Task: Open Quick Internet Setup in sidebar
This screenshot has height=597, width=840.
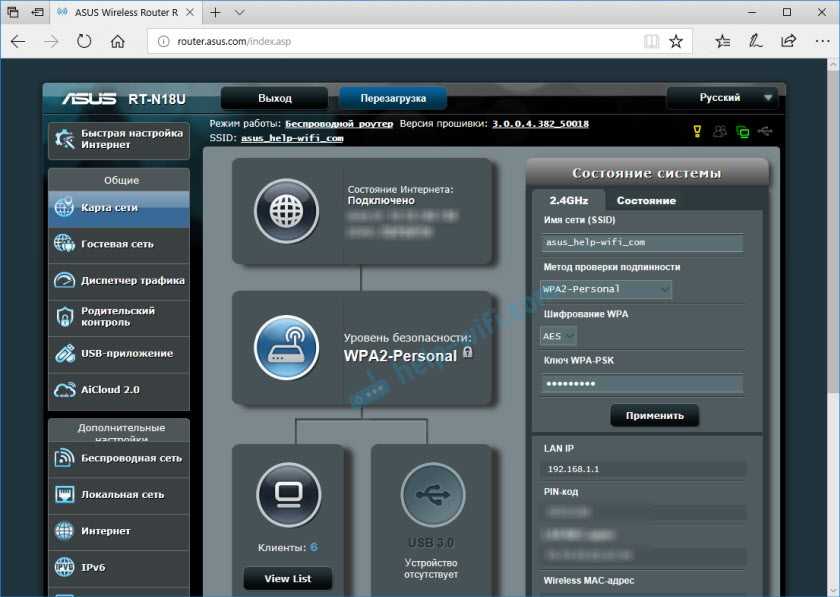Action: (x=118, y=139)
